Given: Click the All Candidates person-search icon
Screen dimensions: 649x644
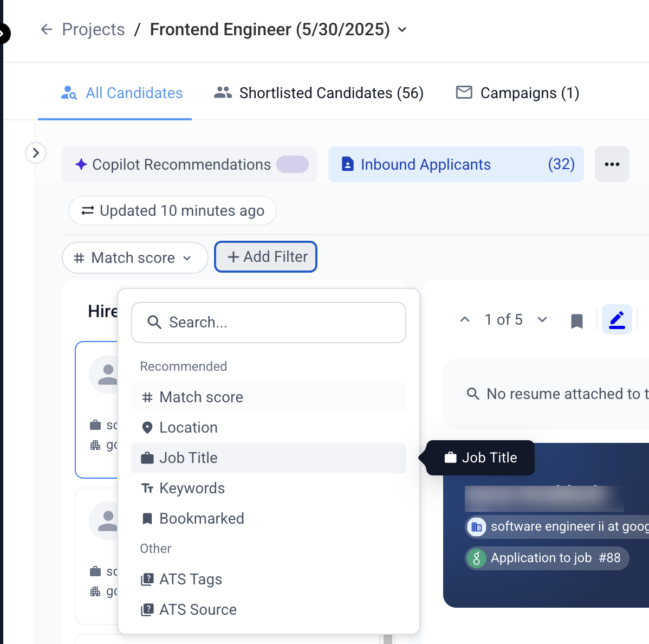Looking at the screenshot, I should [x=69, y=93].
